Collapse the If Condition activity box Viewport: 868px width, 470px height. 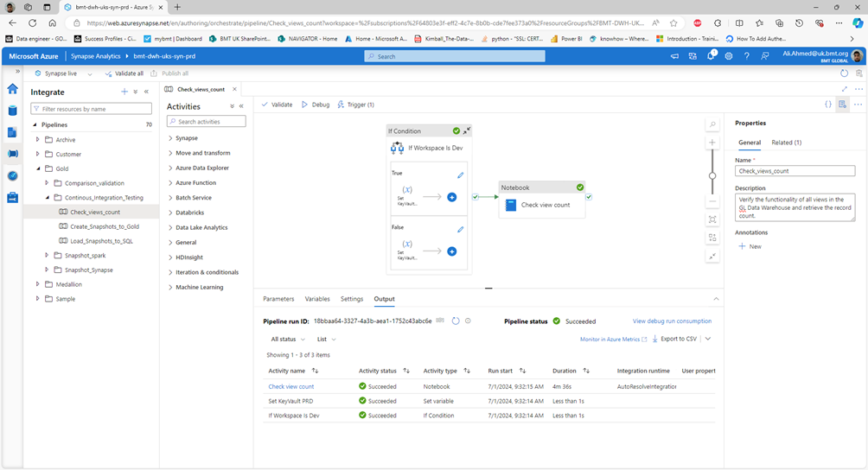(x=467, y=131)
